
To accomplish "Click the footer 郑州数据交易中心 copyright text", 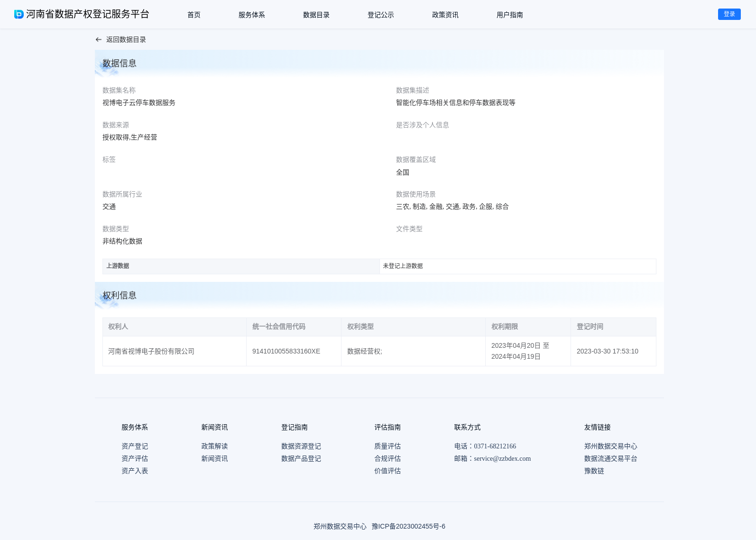I will (x=340, y=526).
